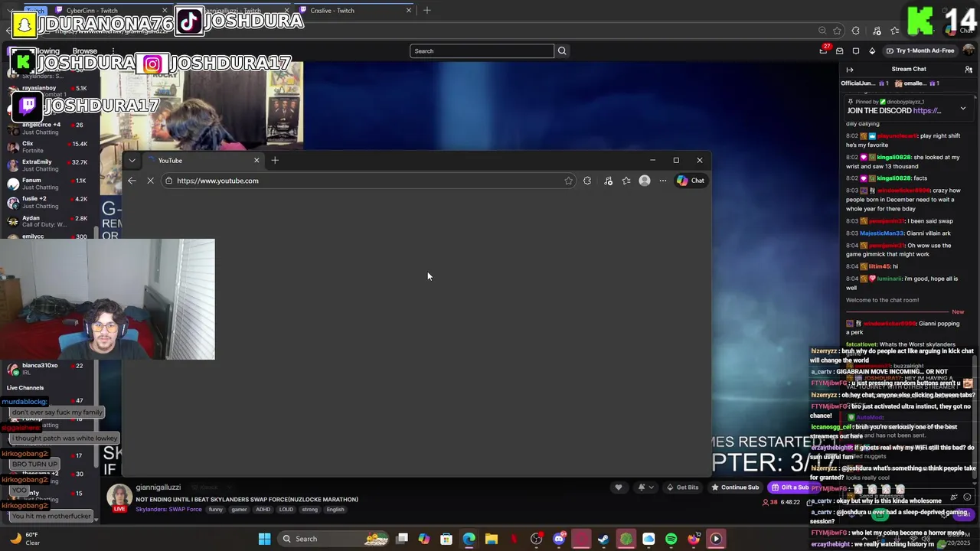980x551 pixels.
Task: Expand the tab actions dropdown in YouTube window
Action: [x=132, y=160]
